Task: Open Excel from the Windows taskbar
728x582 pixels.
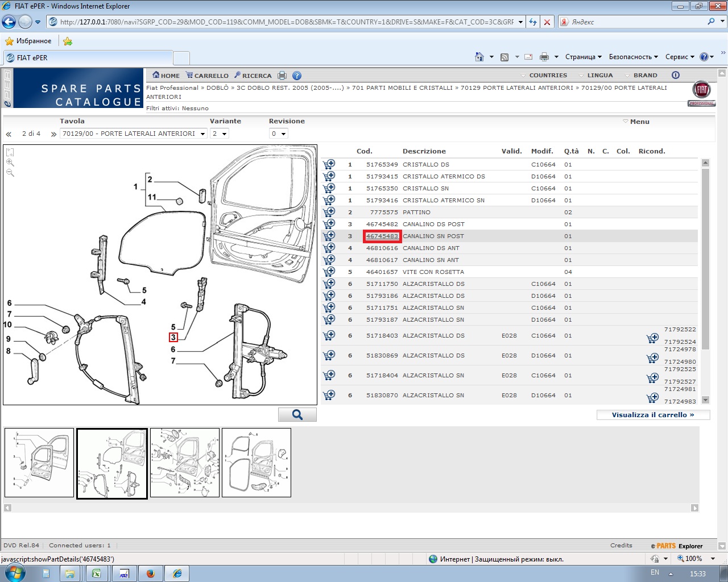Action: [x=97, y=573]
